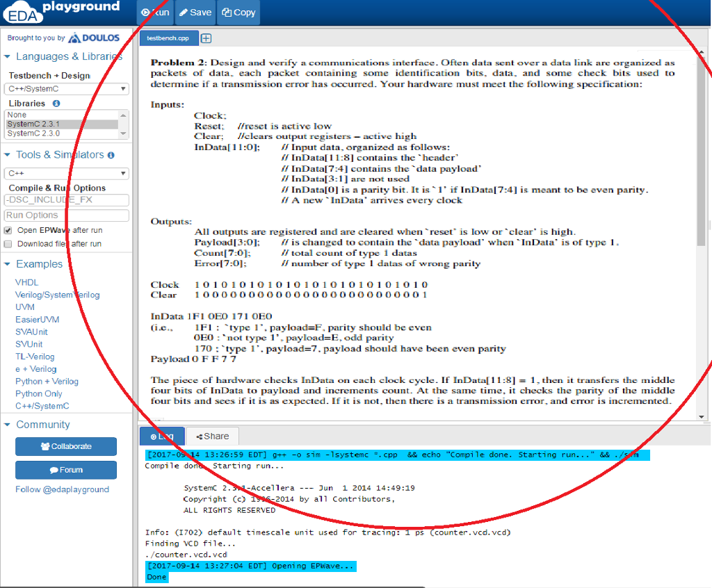Click the Share icon above the log pane
Viewport: 712px width, 588px height.
pyautogui.click(x=212, y=436)
